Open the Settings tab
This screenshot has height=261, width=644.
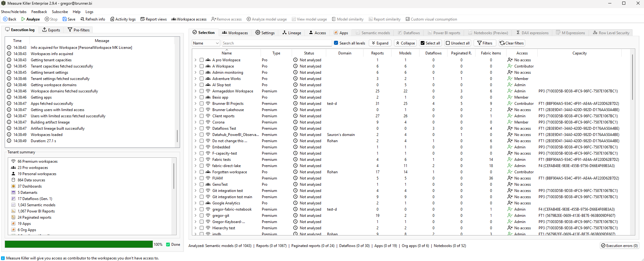tap(265, 33)
